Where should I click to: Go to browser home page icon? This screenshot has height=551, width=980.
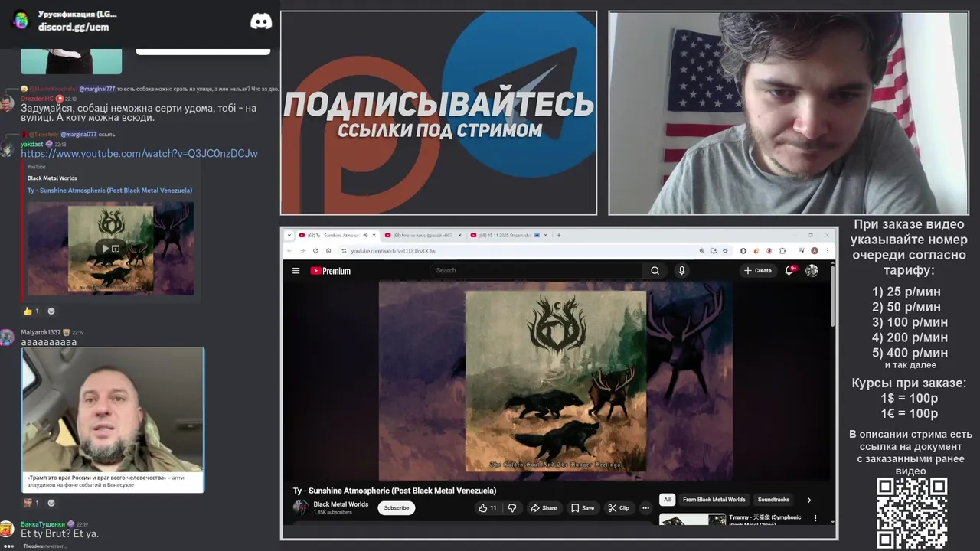(x=328, y=250)
